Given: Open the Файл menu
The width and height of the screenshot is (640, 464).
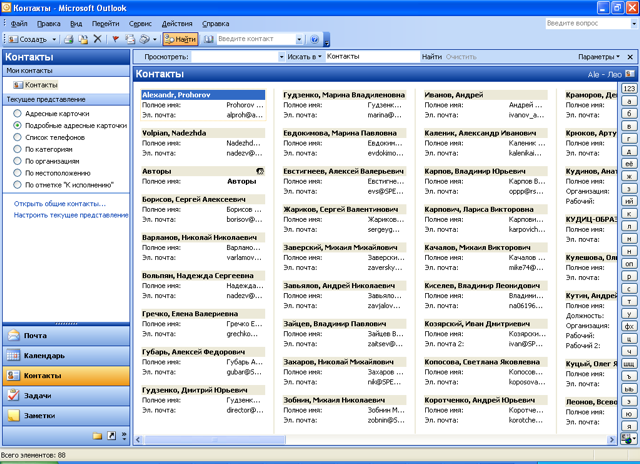Looking at the screenshot, I should [x=19, y=24].
